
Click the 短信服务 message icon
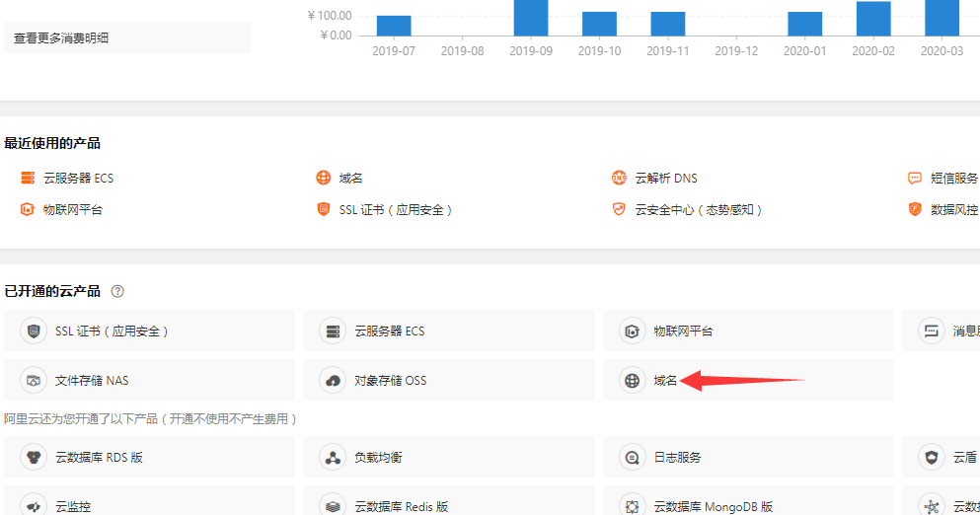pyautogui.click(x=915, y=179)
